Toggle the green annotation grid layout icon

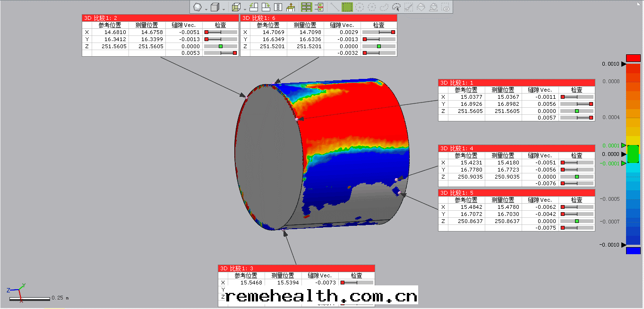(x=306, y=7)
